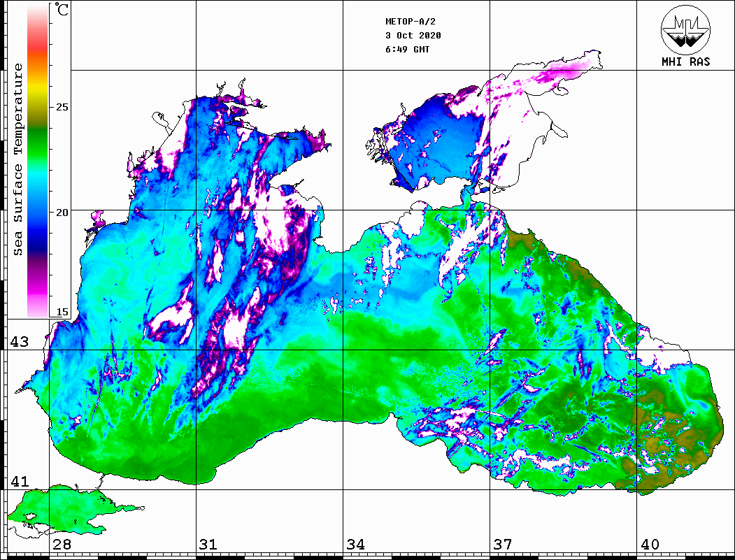
Task: Click the 25 tick label on legend
Action: click(x=62, y=107)
